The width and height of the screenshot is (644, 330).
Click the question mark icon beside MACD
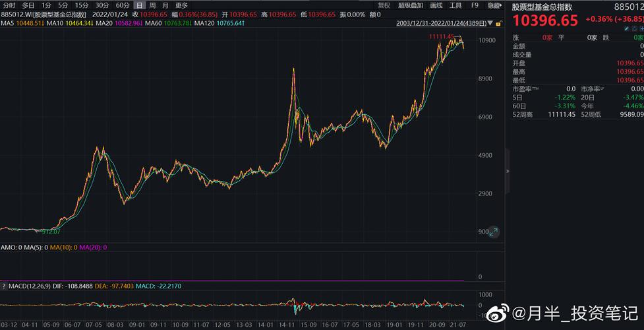click(5, 286)
